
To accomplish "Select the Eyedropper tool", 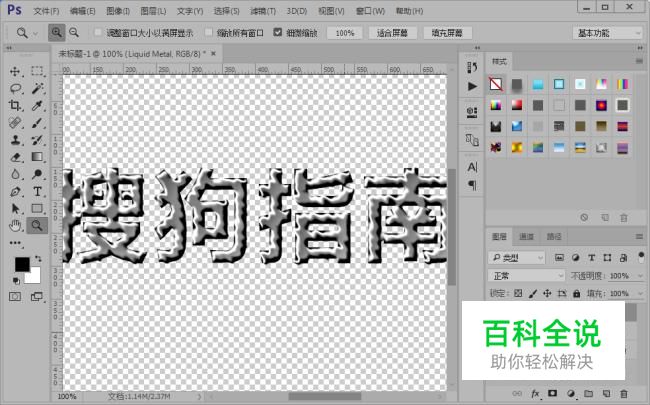I will point(37,106).
